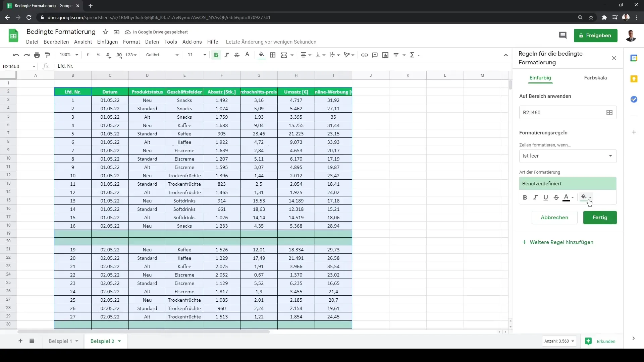
Task: Open Calibri font dropdown
Action: [x=162, y=55]
